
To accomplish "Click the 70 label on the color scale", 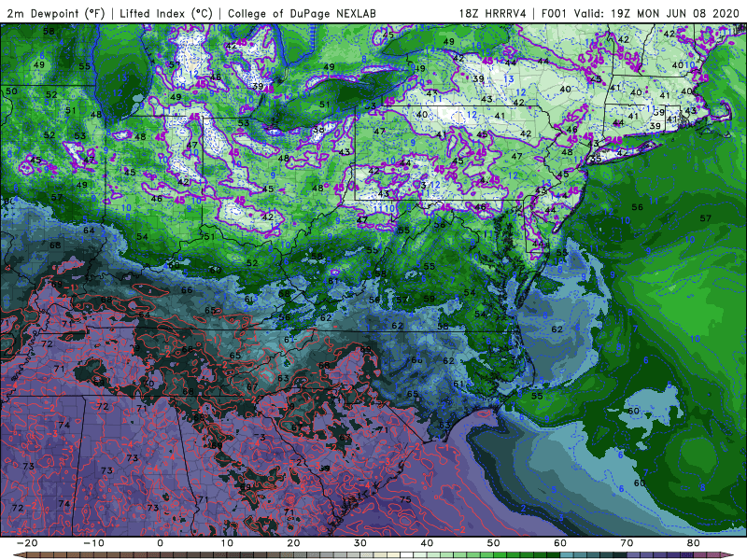I will pyautogui.click(x=627, y=543).
